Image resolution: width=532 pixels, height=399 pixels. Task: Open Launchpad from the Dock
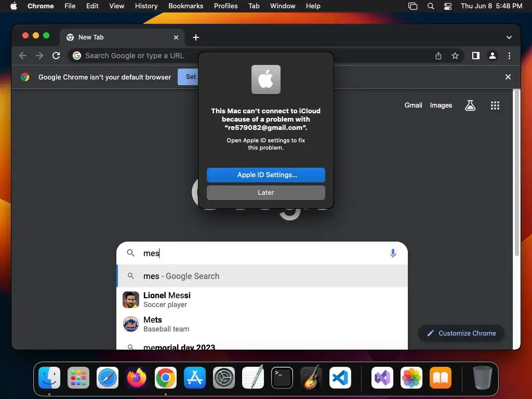click(78, 378)
